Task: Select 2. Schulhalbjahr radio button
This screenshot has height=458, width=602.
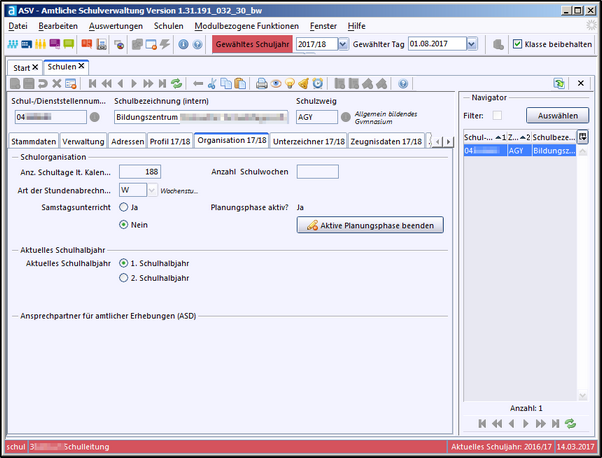Action: click(123, 278)
